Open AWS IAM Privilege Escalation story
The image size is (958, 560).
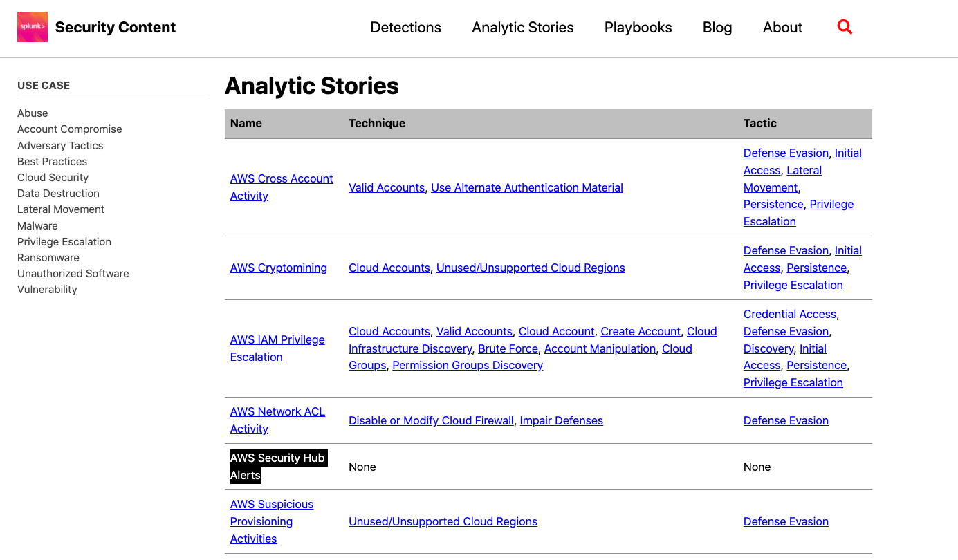click(277, 348)
